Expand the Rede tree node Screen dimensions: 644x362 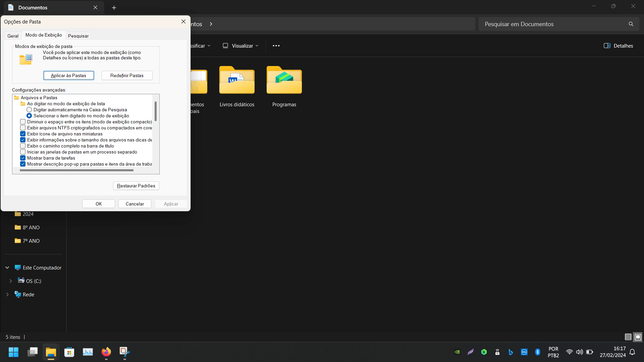click(7, 295)
